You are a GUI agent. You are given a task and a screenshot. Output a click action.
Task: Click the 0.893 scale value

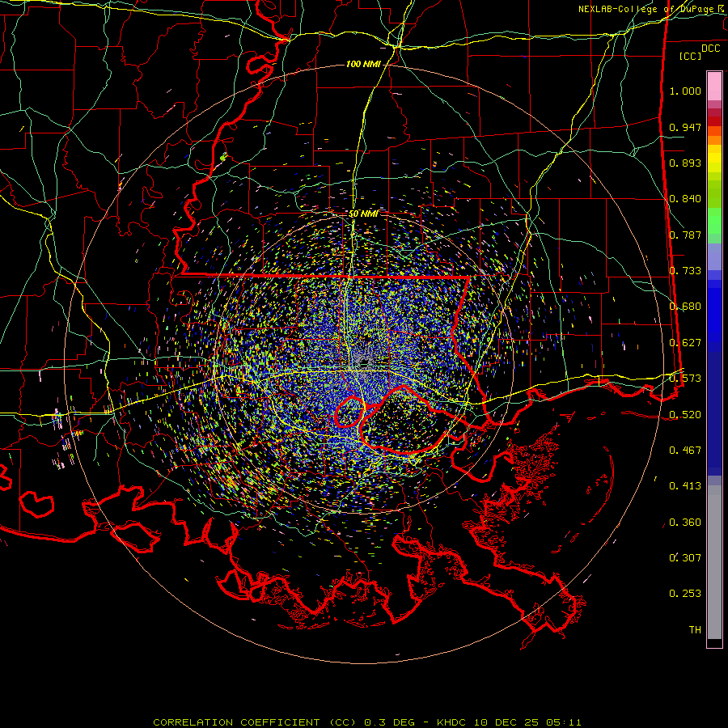685,163
